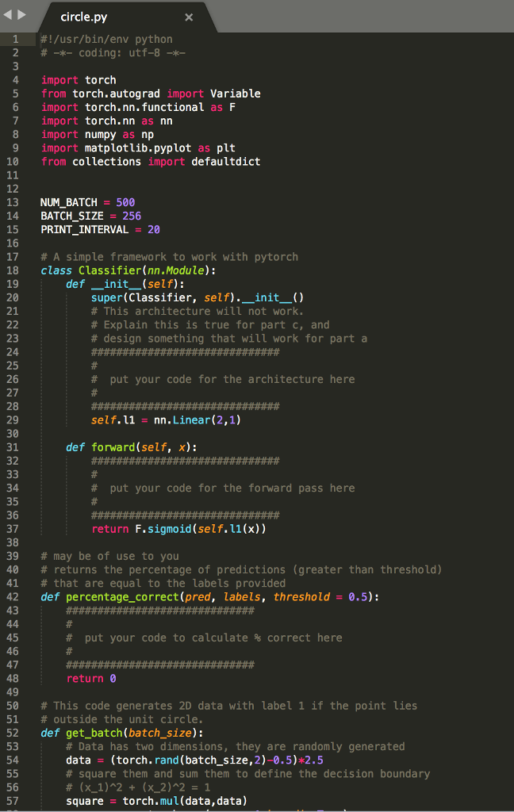This screenshot has height=812, width=514.
Task: Switch to the previous tab with left arrow
Action: pyautogui.click(x=7, y=14)
